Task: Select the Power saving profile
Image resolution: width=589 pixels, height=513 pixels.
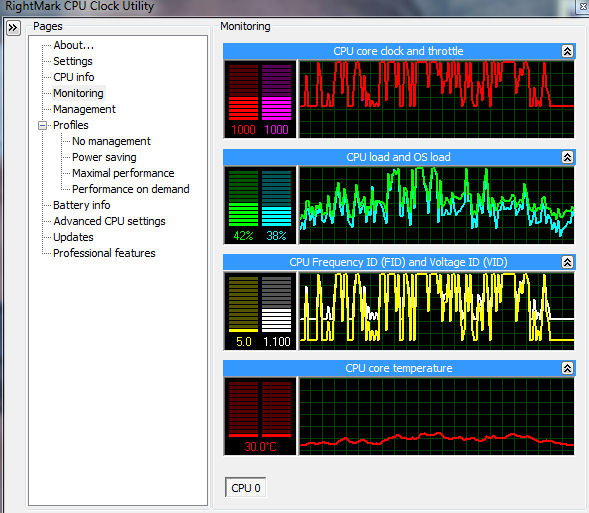Action: click(104, 157)
